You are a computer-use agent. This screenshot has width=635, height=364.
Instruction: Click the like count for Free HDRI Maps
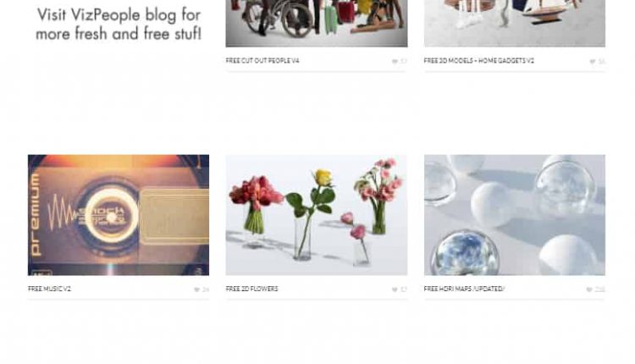599,290
